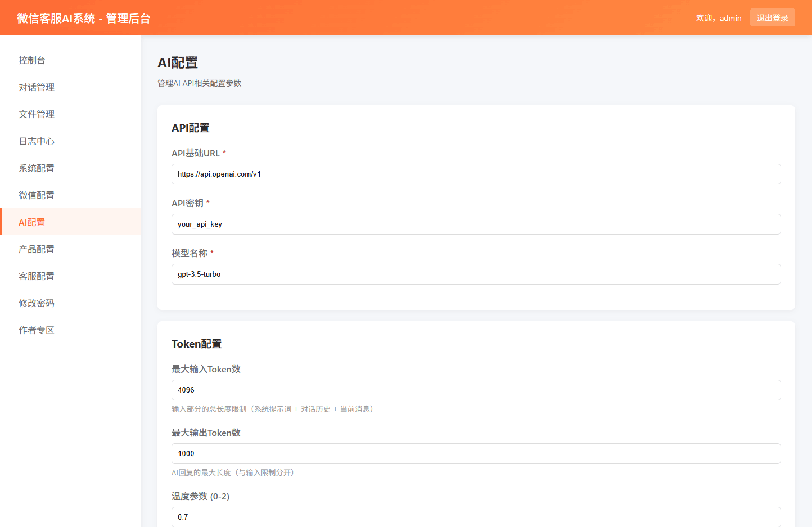Go to the 日志中心 log center
This screenshot has height=527, width=812.
tap(36, 141)
